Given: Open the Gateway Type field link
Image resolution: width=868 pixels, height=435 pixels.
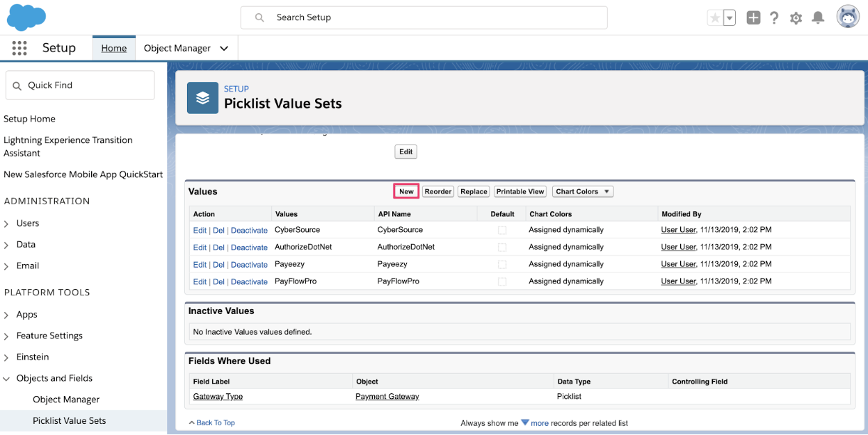Looking at the screenshot, I should pos(218,396).
